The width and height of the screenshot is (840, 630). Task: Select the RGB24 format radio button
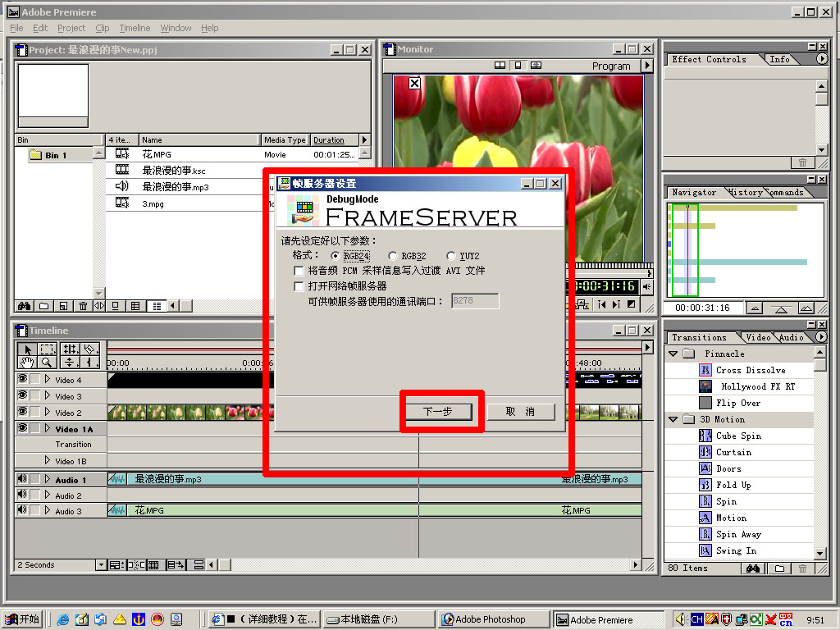[335, 256]
